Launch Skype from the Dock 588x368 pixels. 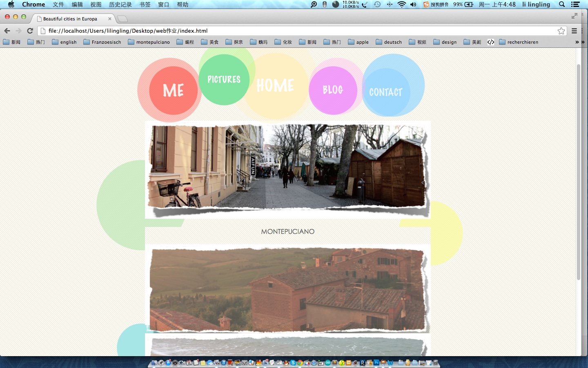coord(293,363)
